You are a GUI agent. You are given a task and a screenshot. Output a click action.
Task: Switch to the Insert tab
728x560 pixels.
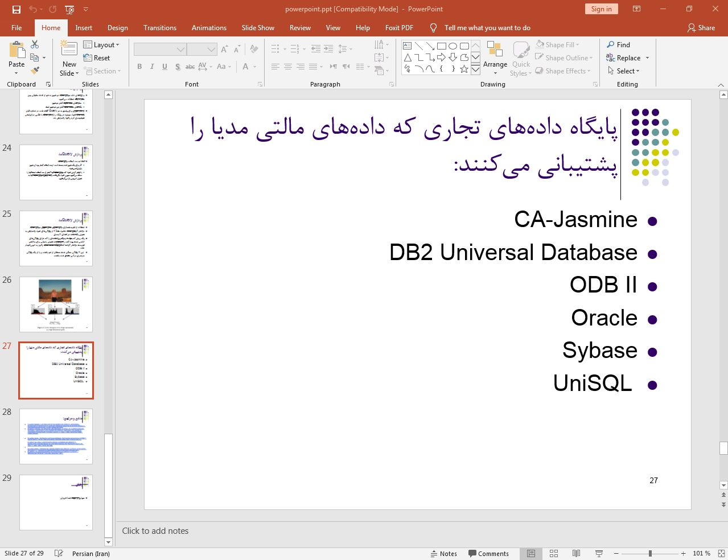[x=84, y=27]
